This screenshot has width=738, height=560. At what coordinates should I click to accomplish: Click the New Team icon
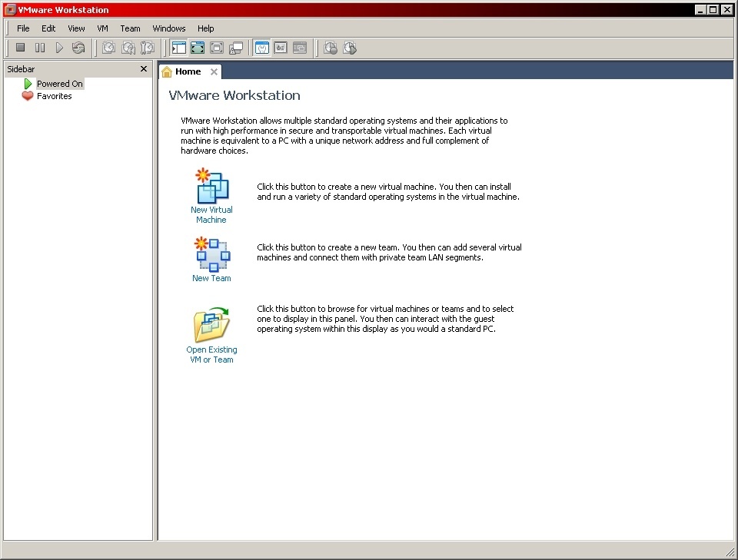click(211, 256)
